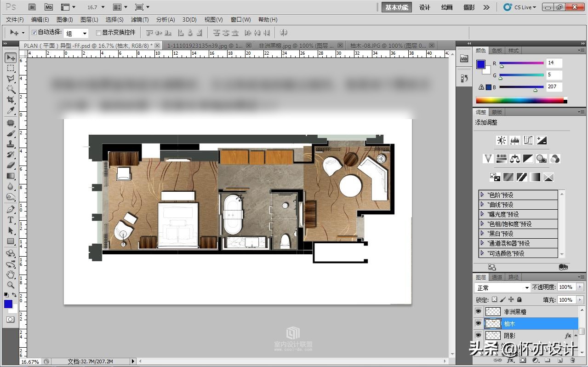588x367 pixels.
Task: Open the 滤镜(T) menu
Action: 140,20
